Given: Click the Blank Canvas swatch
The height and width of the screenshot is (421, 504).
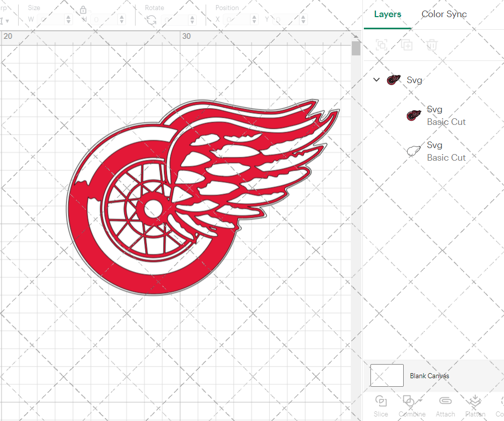Looking at the screenshot, I should tap(387, 375).
